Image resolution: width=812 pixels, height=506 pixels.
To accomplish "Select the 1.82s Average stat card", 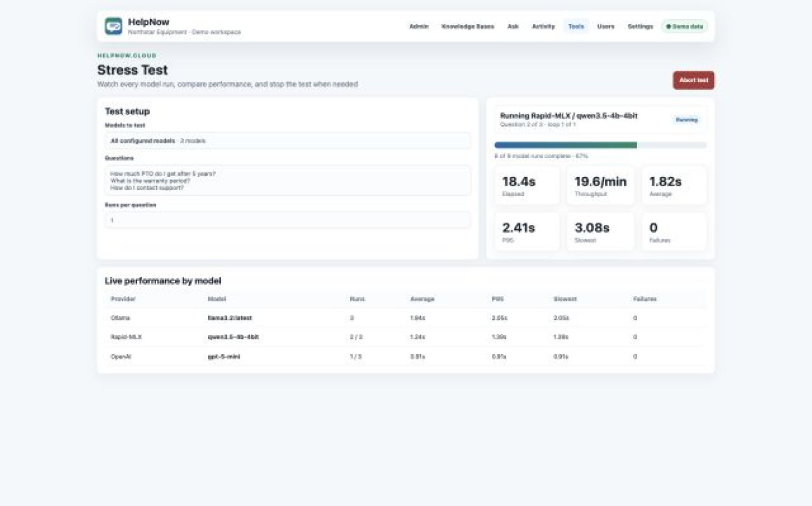I will pos(674,186).
